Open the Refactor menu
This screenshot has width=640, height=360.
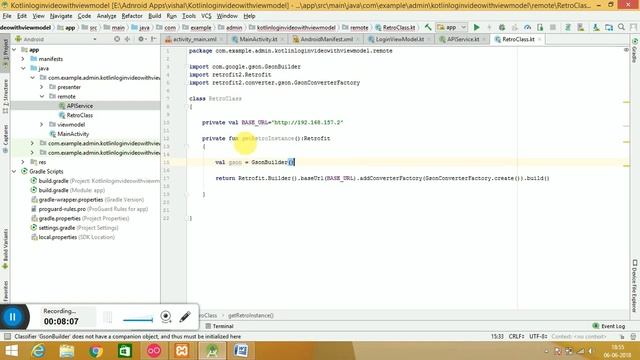tap(132, 16)
